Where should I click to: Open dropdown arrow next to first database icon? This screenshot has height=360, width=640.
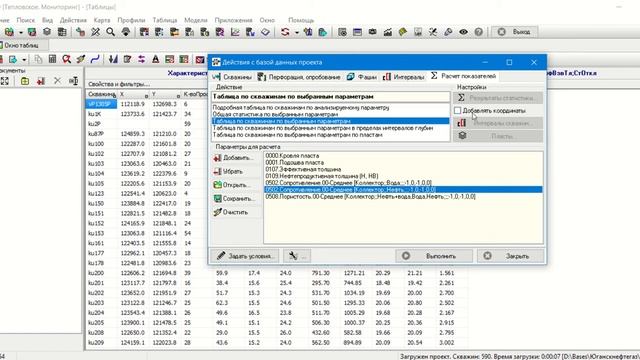tap(20, 32)
